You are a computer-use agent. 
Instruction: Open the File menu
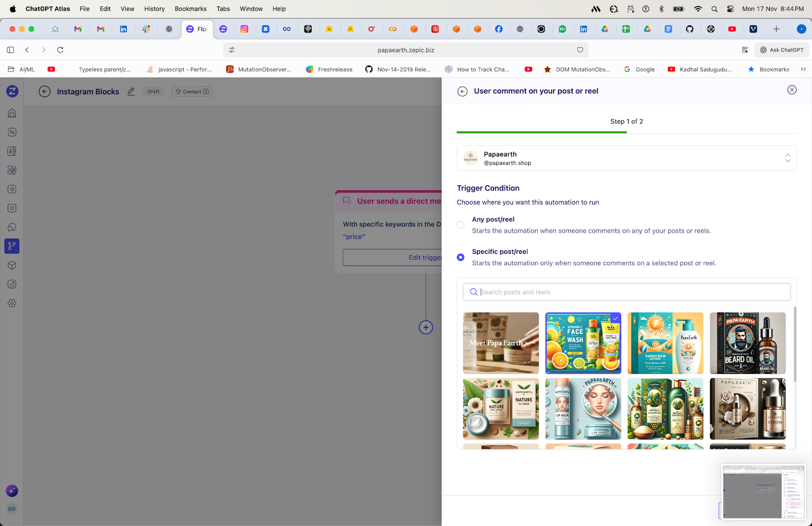(x=85, y=9)
